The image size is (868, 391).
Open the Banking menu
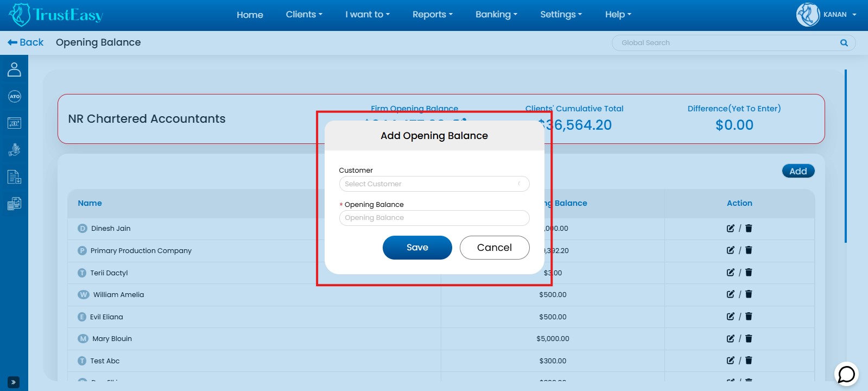tap(496, 15)
